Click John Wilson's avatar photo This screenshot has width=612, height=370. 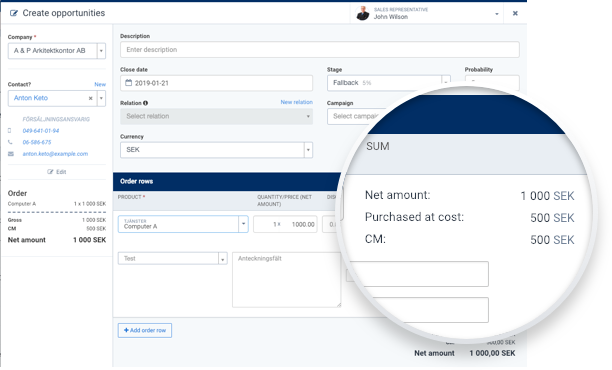(363, 14)
